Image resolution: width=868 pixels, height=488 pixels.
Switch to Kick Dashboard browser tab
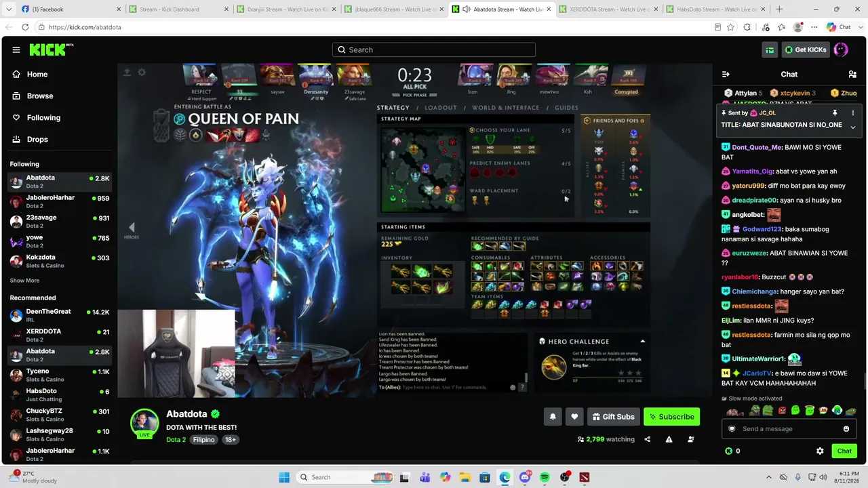pos(178,9)
